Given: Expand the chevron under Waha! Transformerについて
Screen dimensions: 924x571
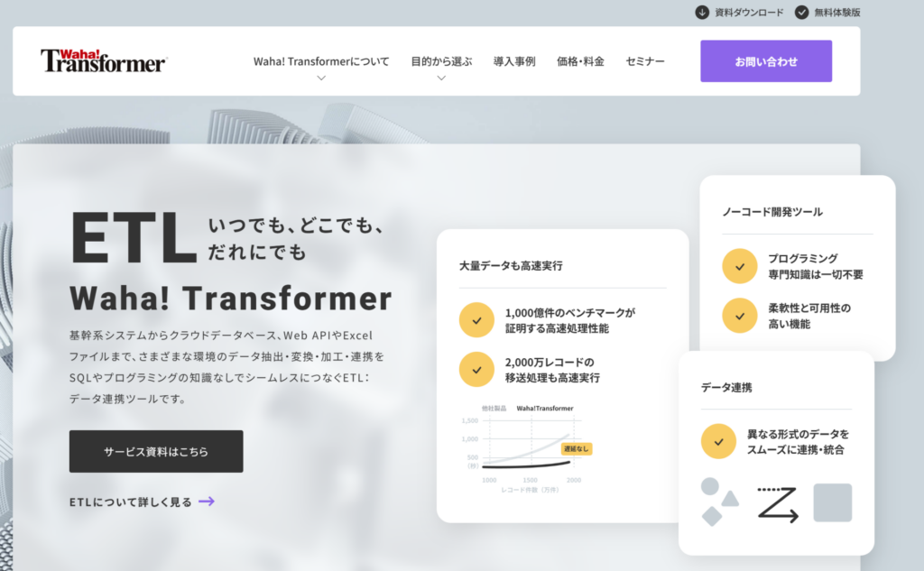Looking at the screenshot, I should (321, 78).
